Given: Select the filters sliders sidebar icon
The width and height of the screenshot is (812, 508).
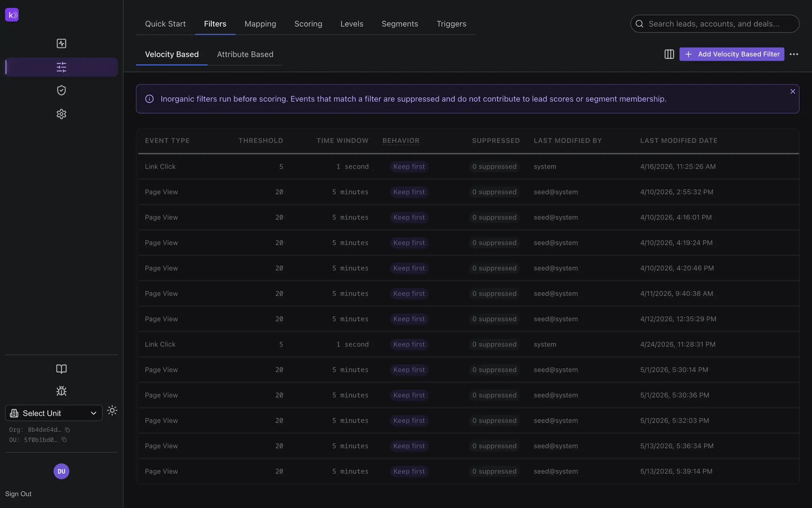Looking at the screenshot, I should pyautogui.click(x=61, y=67).
